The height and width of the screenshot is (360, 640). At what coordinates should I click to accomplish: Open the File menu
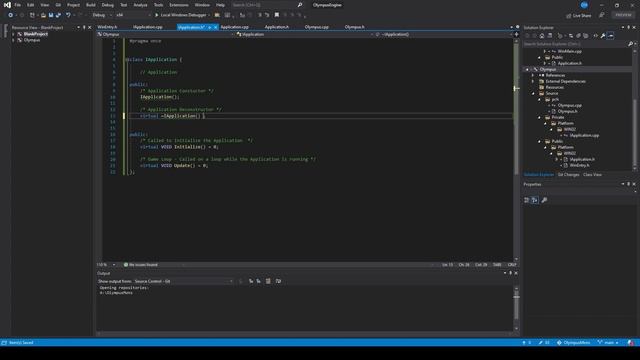click(18, 5)
